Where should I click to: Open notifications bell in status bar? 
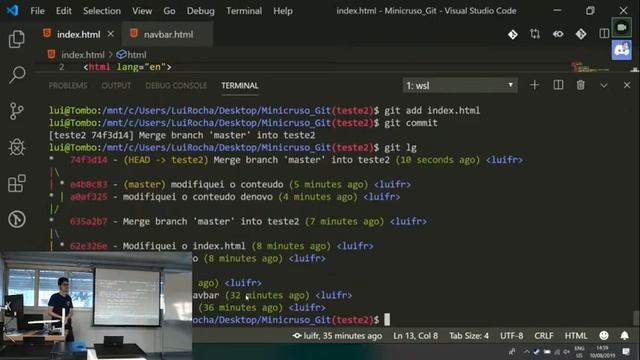[x=624, y=336]
